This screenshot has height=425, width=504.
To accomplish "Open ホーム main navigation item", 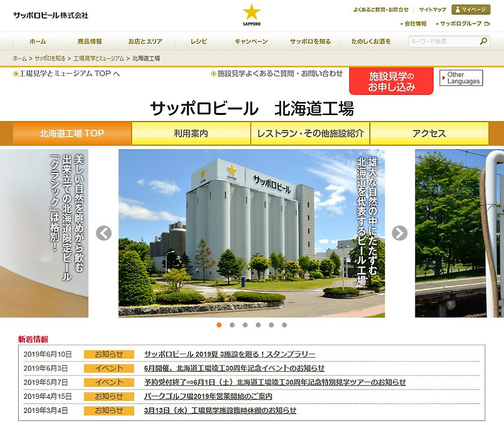I will click(x=38, y=42).
